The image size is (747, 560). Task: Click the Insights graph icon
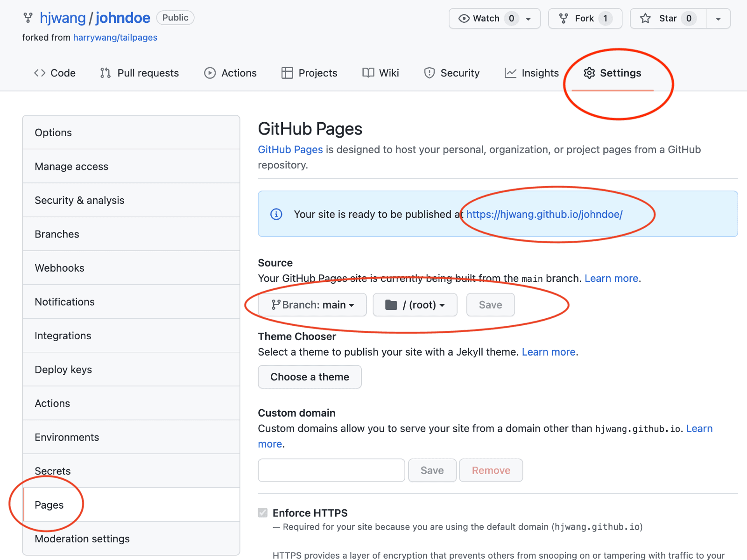tap(510, 73)
